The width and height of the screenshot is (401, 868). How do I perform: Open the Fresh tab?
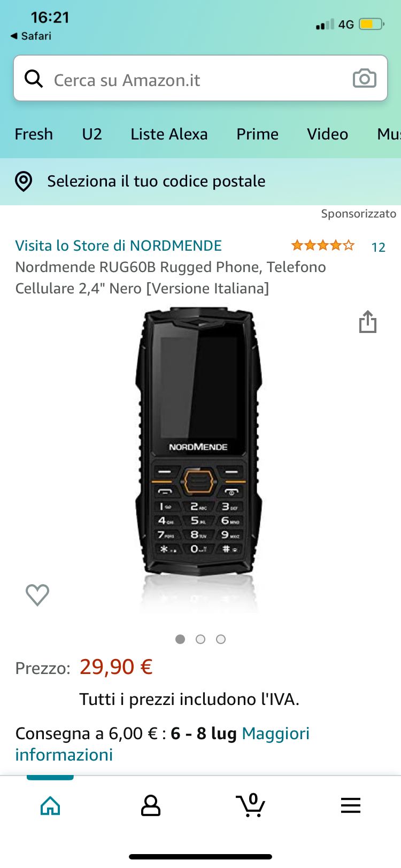click(x=34, y=134)
